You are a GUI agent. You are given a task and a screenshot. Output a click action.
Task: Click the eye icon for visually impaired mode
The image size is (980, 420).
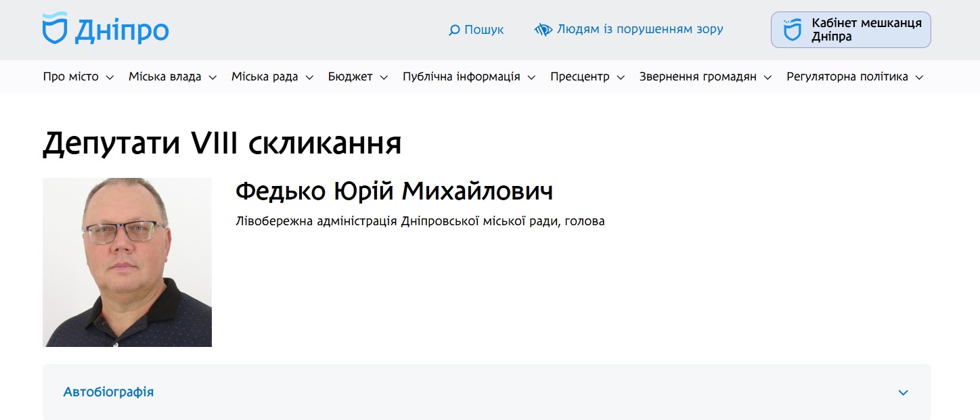(x=543, y=30)
